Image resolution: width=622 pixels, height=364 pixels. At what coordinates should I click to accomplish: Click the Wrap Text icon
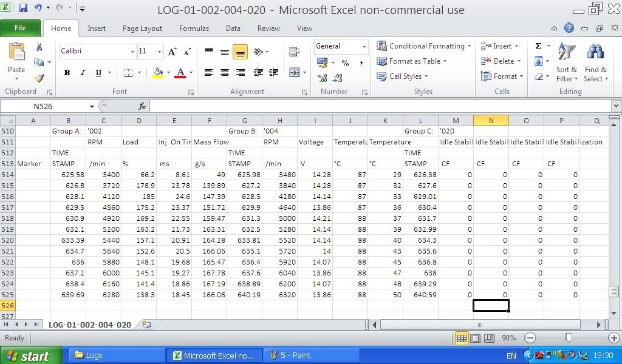294,52
